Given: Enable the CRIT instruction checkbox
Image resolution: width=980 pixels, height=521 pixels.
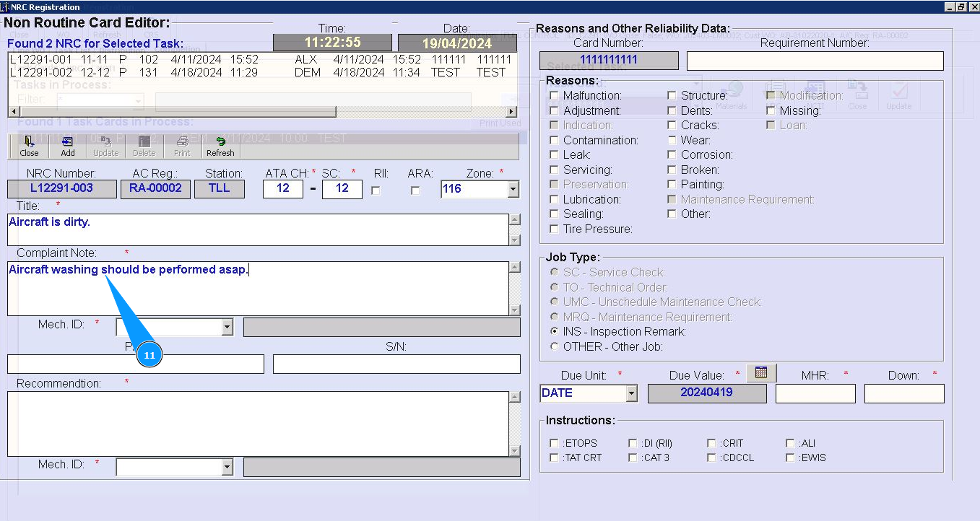Looking at the screenshot, I should click(x=712, y=443).
